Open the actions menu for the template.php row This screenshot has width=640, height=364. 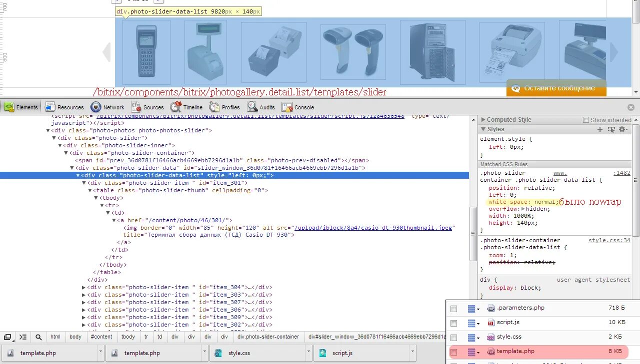coord(473,352)
